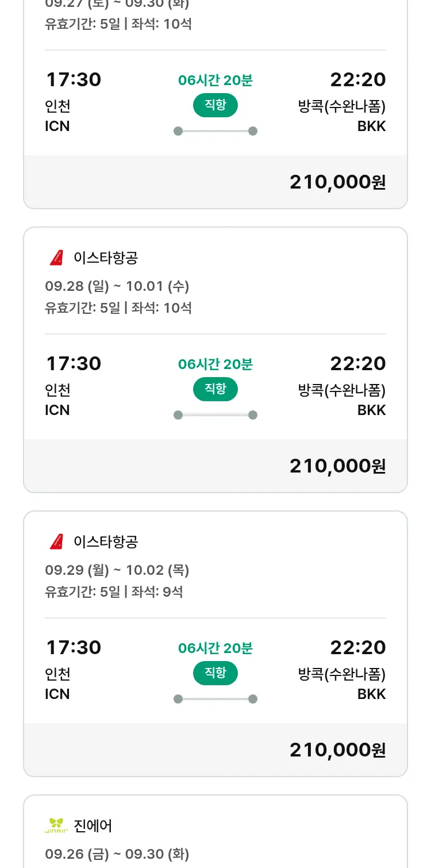Tap the 06시간 20분 duration on the 09.28 flight
Image resolution: width=431 pixels, height=868 pixels.
[215, 364]
